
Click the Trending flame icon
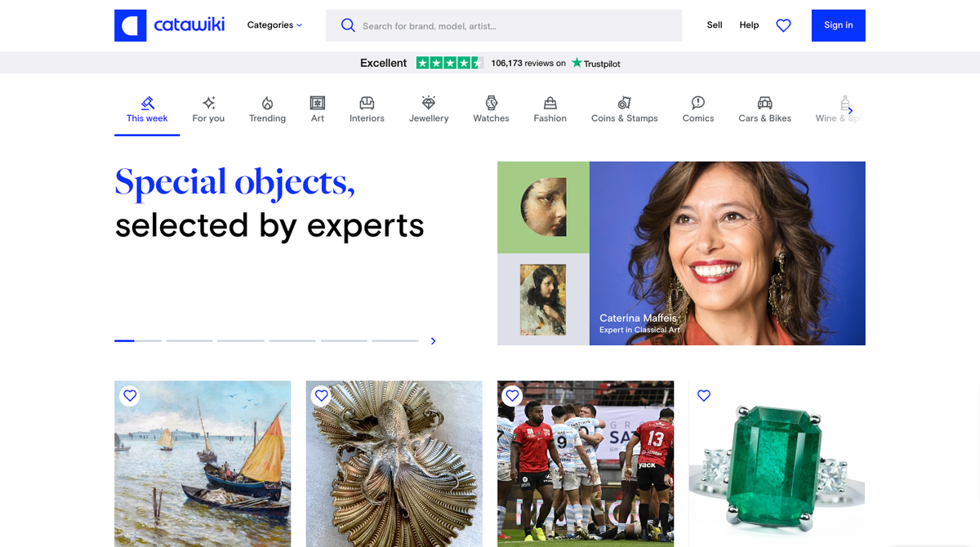(x=267, y=103)
